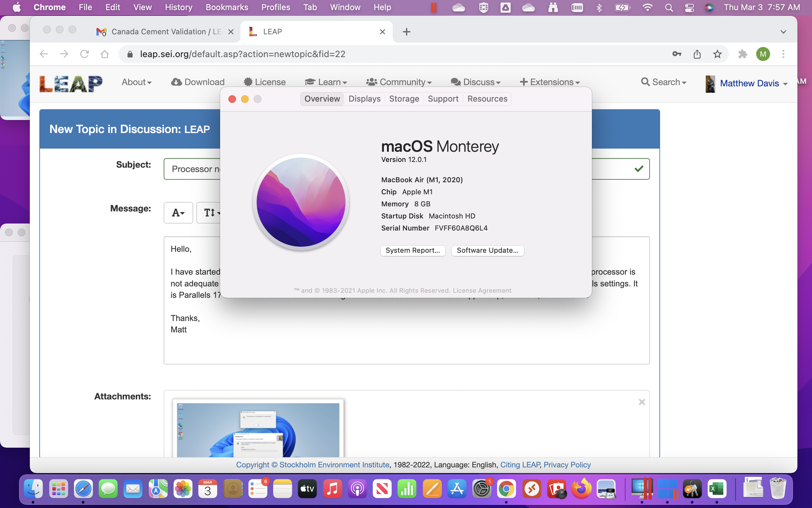The width and height of the screenshot is (812, 508).
Task: Open the text size dropdown in editor
Action: pyautogui.click(x=211, y=213)
